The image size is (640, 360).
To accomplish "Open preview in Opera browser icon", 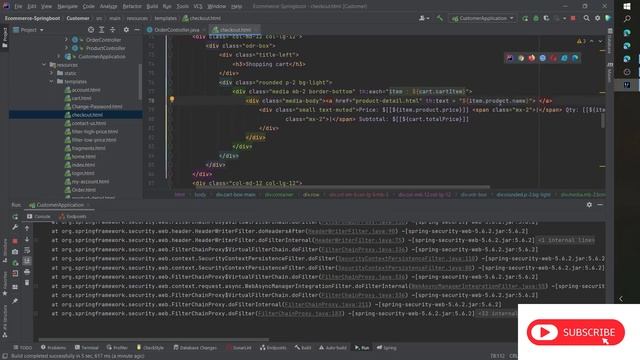I will tap(553, 58).
